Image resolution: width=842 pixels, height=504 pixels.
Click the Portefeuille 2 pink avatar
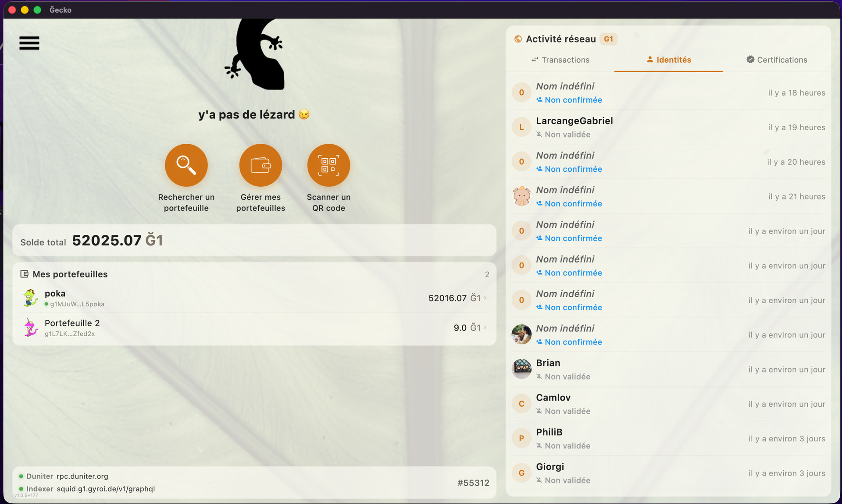pos(30,328)
